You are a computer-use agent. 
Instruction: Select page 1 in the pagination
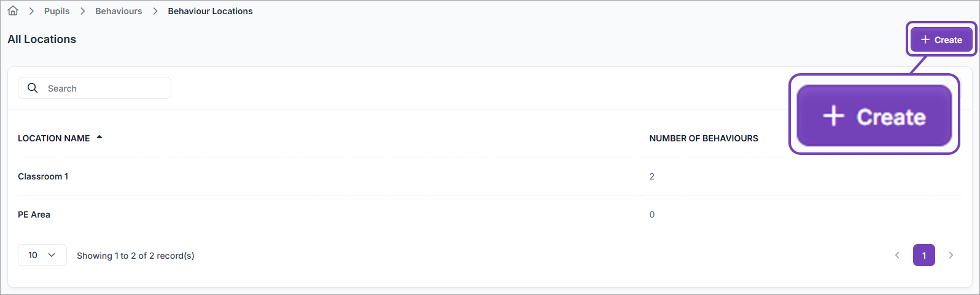924,255
